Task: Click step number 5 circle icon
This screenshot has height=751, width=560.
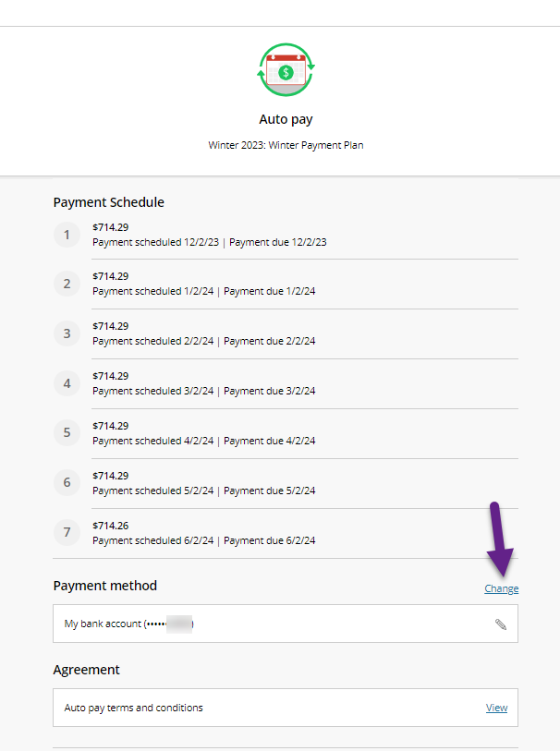Action: 67,432
